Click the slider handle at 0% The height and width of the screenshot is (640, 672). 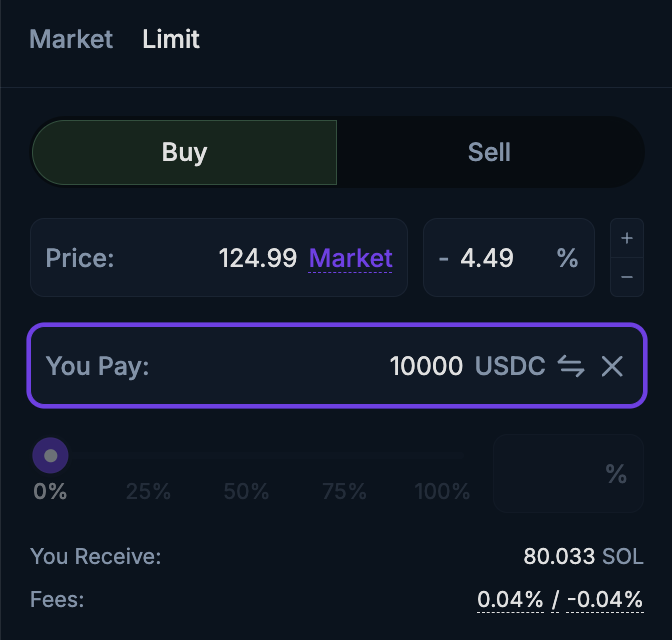pos(50,456)
